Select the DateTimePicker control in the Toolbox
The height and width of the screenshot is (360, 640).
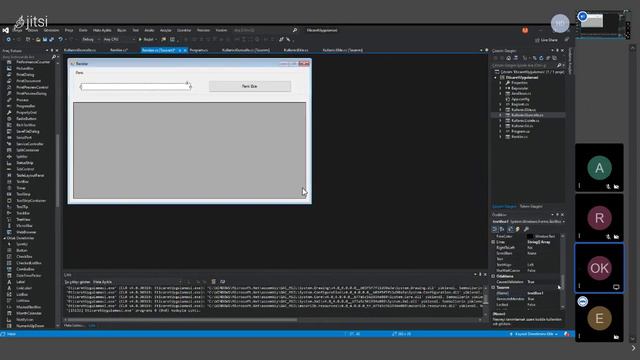29,276
